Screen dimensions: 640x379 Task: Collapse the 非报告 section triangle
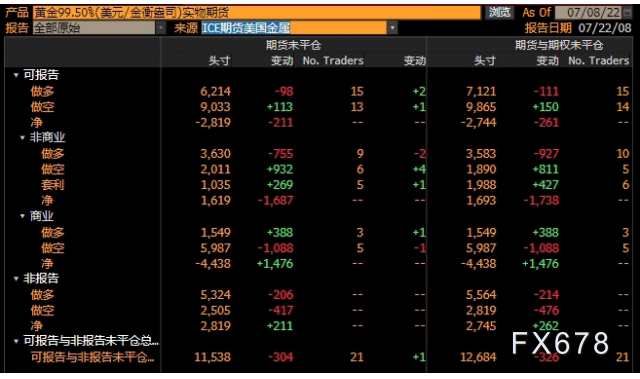point(16,279)
